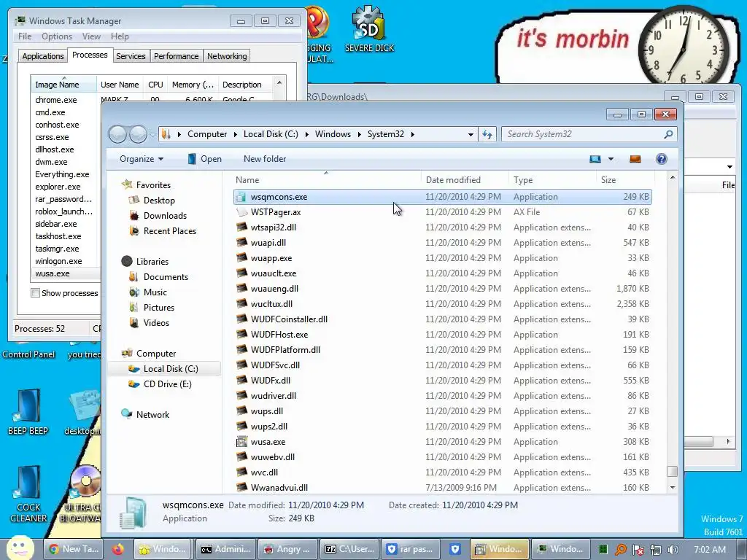The width and height of the screenshot is (747, 560).
Task: Click the COCK CLEANER desktop icon
Action: [x=28, y=494]
